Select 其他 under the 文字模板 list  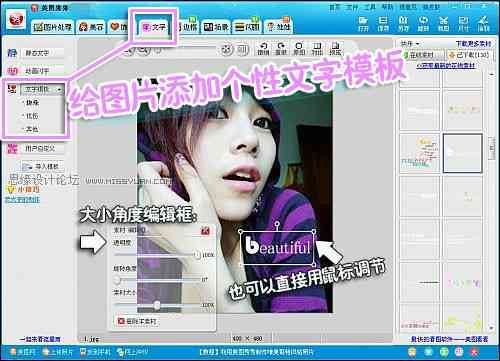(x=32, y=129)
